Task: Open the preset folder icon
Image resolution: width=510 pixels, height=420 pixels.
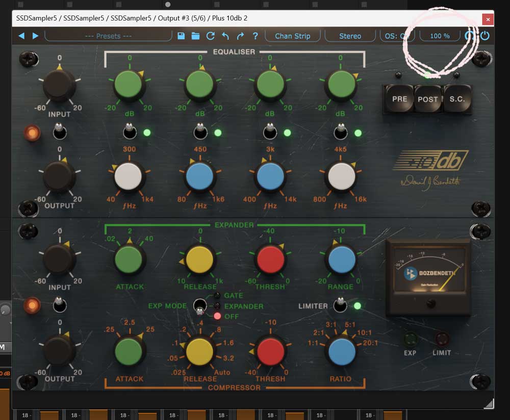Action: [x=195, y=36]
